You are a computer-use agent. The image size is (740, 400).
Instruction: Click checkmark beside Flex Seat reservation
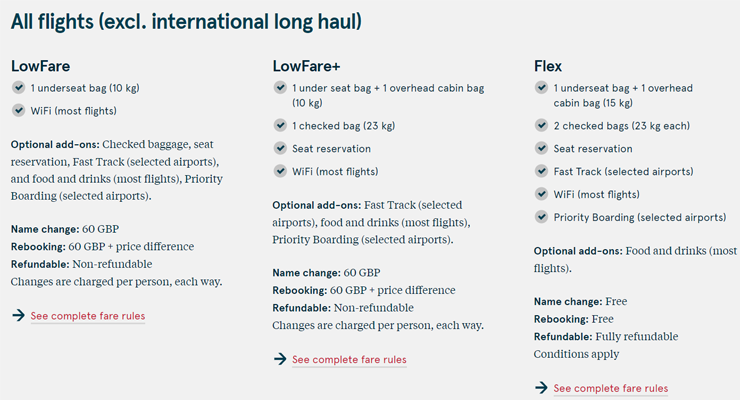pyautogui.click(x=541, y=148)
